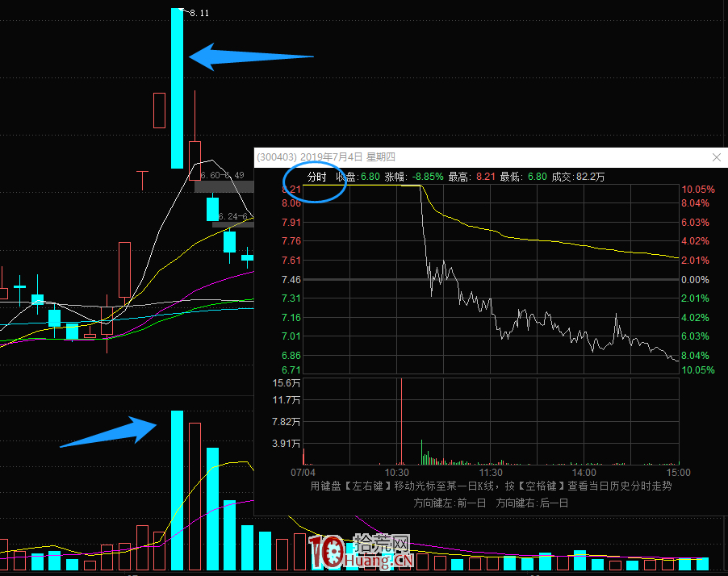Click the 最高 8.21 header value
The height and width of the screenshot is (576, 728).
click(486, 177)
